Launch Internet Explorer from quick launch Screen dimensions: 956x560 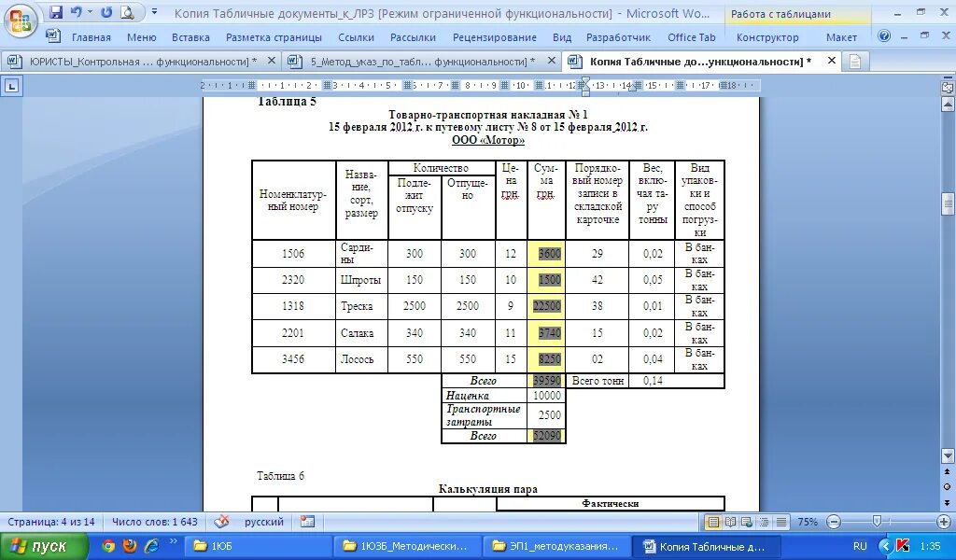coord(151,546)
